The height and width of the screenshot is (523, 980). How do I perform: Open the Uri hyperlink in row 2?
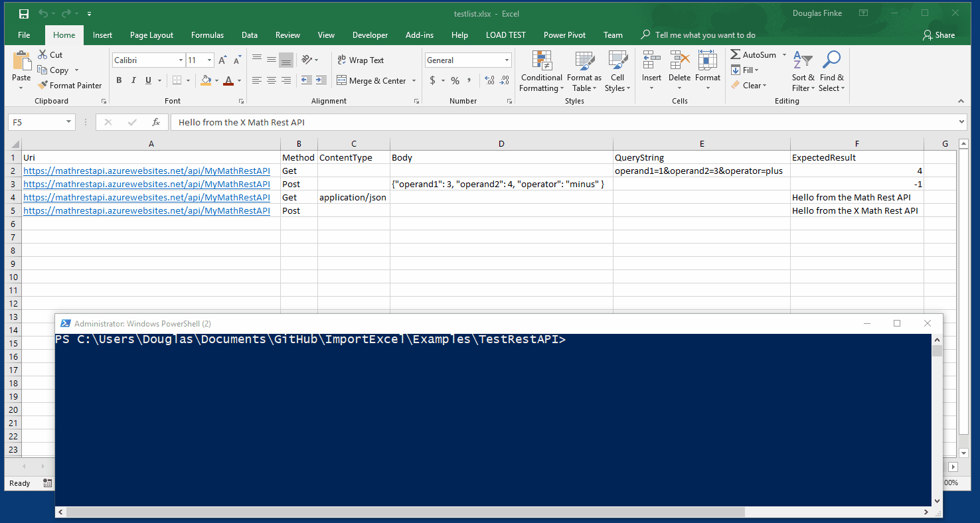coord(146,171)
